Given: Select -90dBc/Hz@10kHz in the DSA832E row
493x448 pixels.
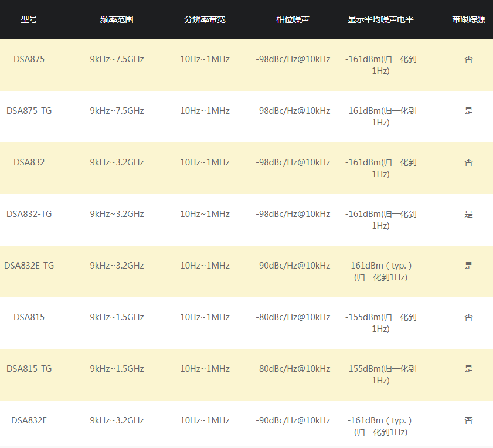Looking at the screenshot, I should 293,420.
